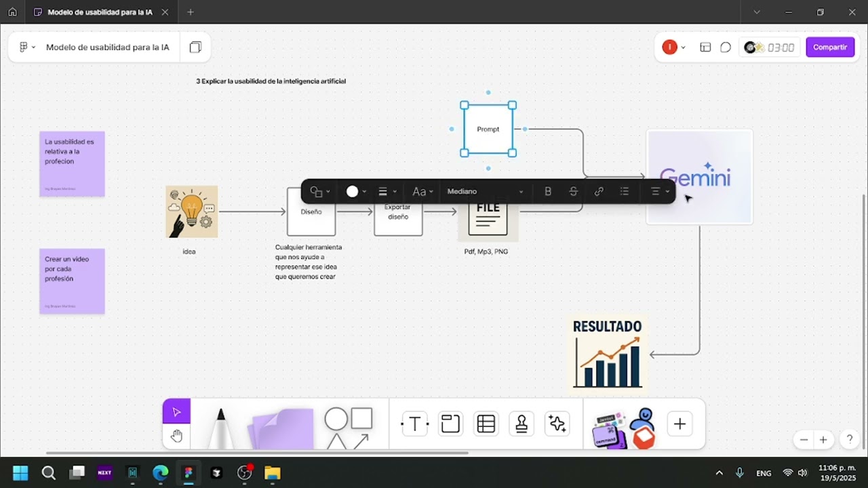Image resolution: width=868 pixels, height=488 pixels.
Task: Select the arrow connector tool
Action: (361, 442)
